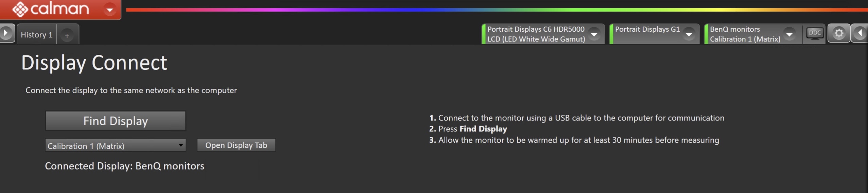The height and width of the screenshot is (193, 868).
Task: Open the Calman main menu arrow
Action: (x=110, y=10)
